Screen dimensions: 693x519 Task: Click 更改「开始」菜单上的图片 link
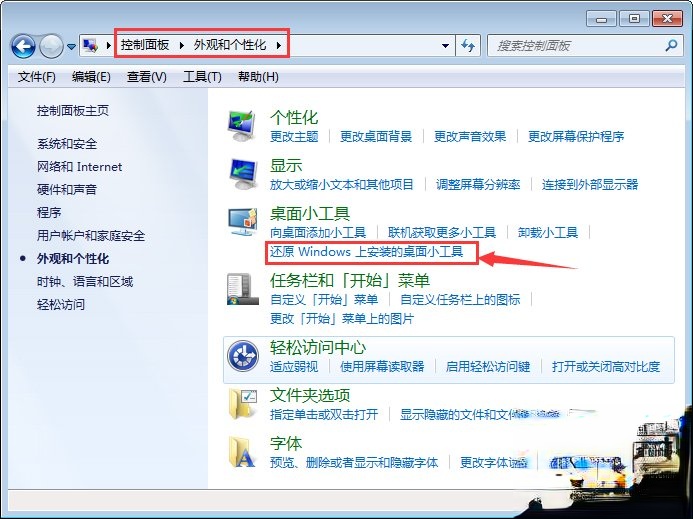pyautogui.click(x=342, y=319)
